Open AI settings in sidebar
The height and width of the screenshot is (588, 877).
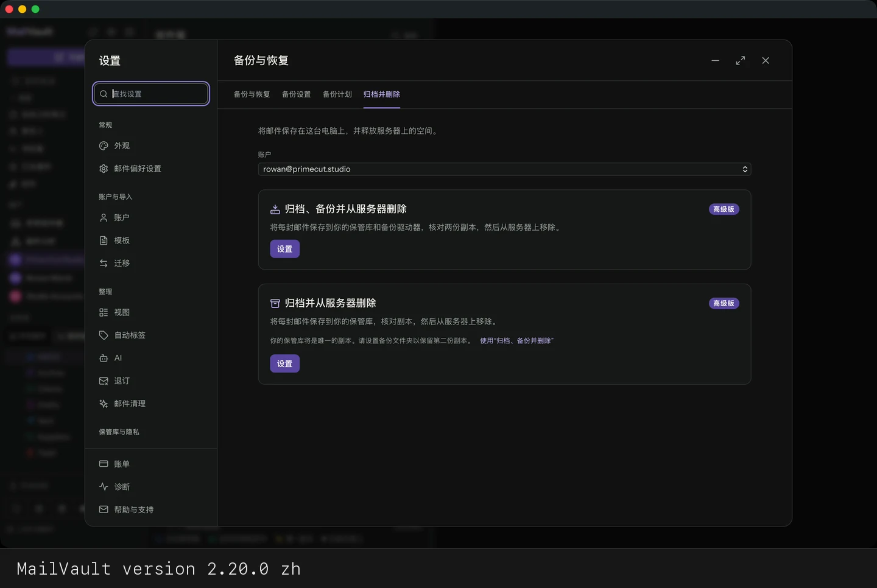(151, 358)
